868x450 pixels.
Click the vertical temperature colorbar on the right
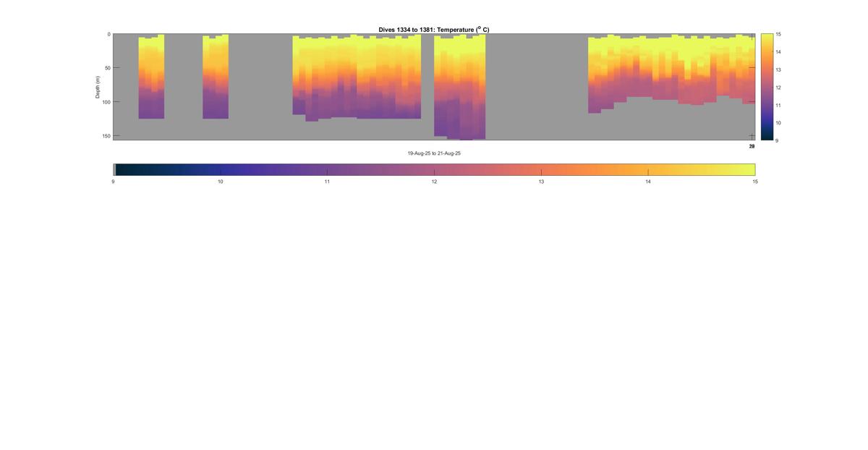765,87
